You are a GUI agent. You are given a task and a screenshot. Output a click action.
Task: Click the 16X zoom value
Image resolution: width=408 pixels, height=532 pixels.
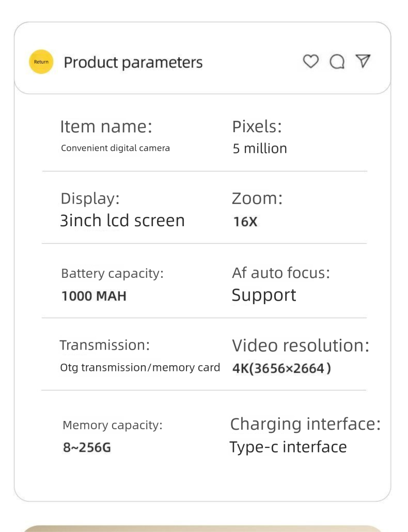(245, 222)
